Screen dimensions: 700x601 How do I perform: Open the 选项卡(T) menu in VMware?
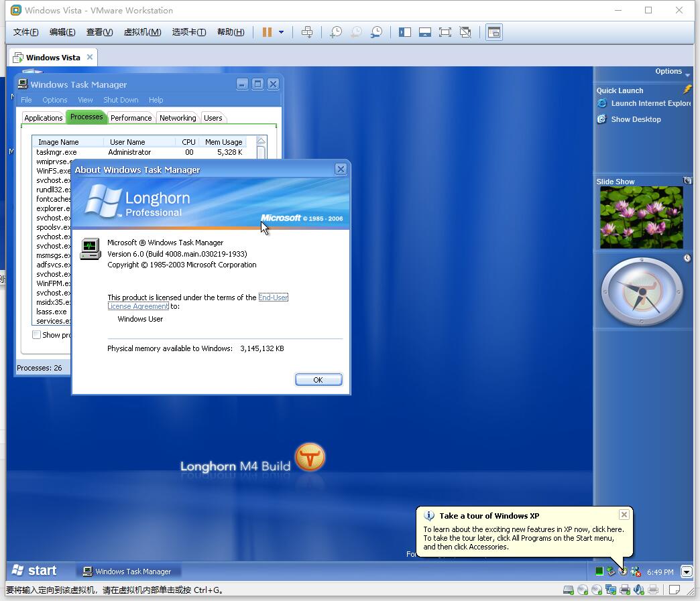(x=189, y=32)
